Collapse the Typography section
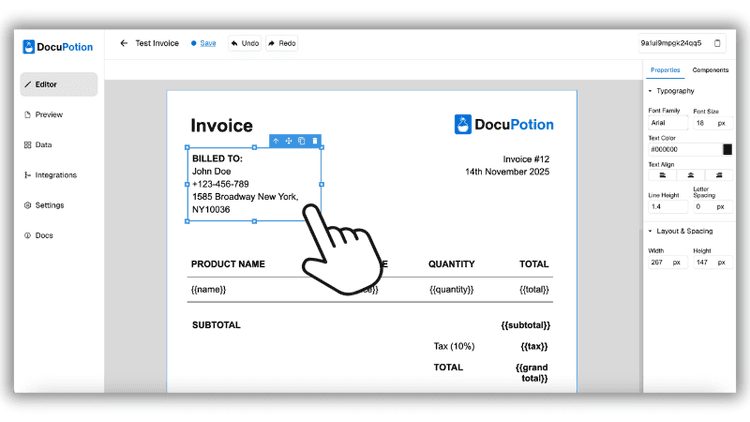750x422 pixels. 651,91
